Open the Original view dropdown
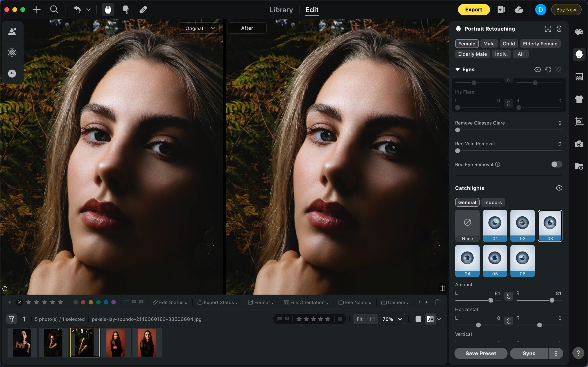 [199, 28]
